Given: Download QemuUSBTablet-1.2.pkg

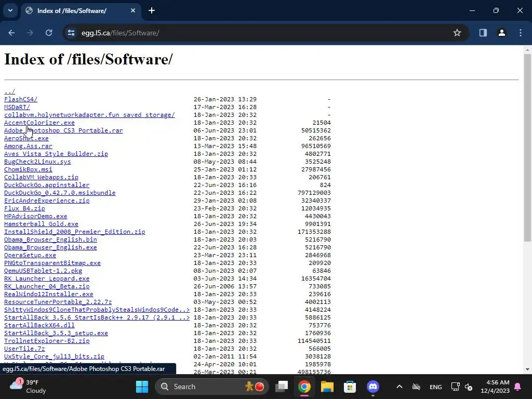Looking at the screenshot, I should click(43, 271).
